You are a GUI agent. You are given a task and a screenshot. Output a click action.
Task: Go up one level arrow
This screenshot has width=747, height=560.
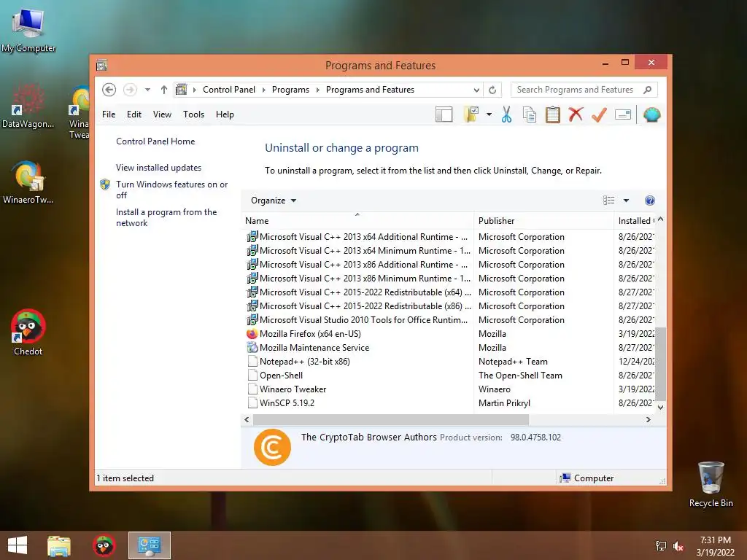(164, 90)
